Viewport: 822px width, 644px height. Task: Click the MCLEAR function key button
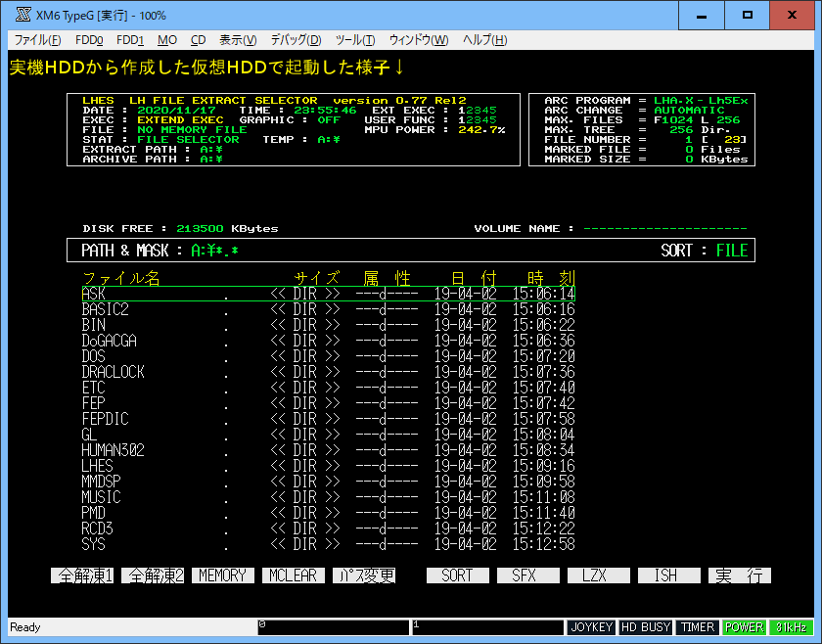point(293,575)
